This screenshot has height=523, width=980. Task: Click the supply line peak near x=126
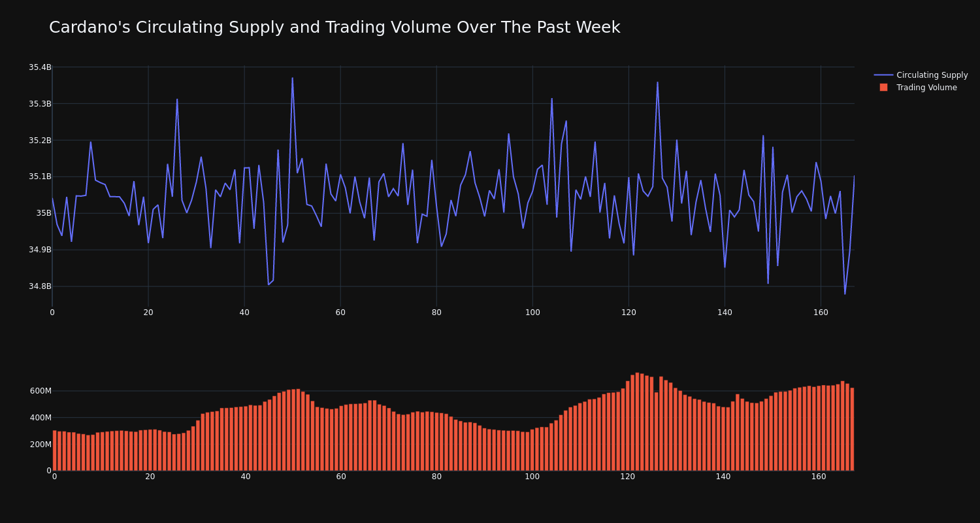[657, 82]
